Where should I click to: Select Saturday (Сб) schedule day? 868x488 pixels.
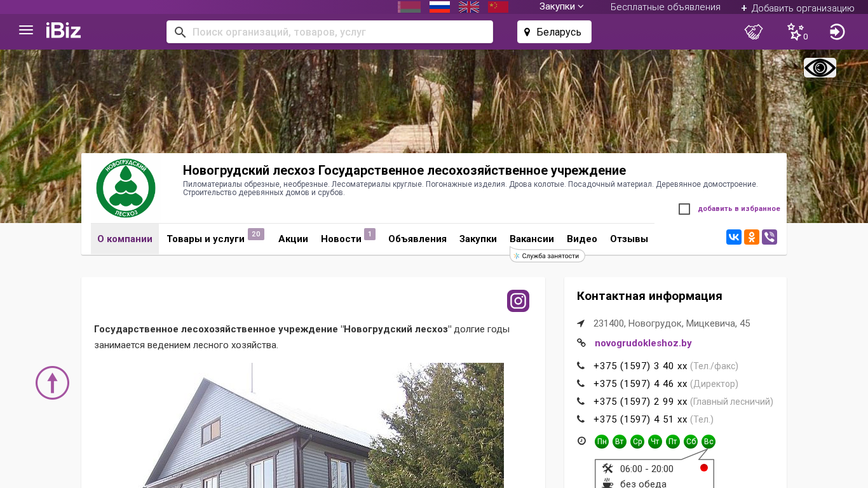pyautogui.click(x=691, y=442)
